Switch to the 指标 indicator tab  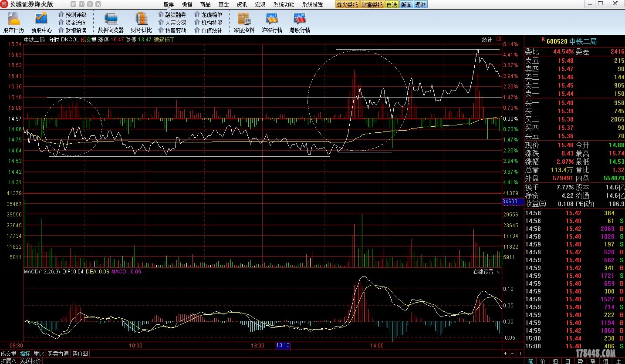coord(25,354)
